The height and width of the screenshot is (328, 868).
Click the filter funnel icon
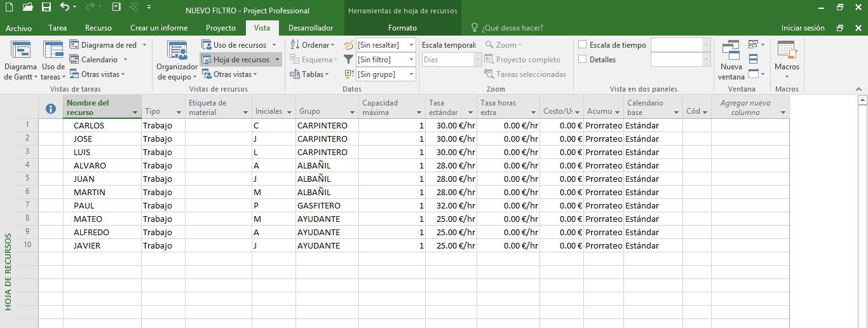(x=348, y=60)
